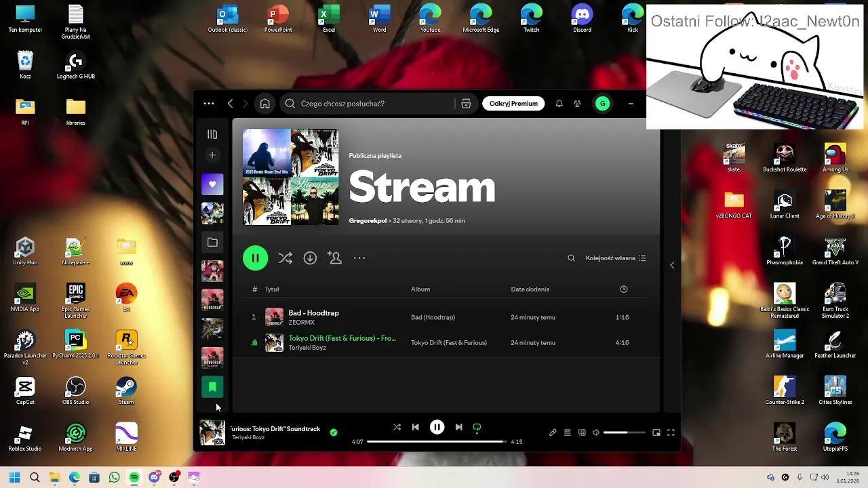This screenshot has height=488, width=868.
Task: Open Kolejność własna sort dropdown
Action: [616, 258]
